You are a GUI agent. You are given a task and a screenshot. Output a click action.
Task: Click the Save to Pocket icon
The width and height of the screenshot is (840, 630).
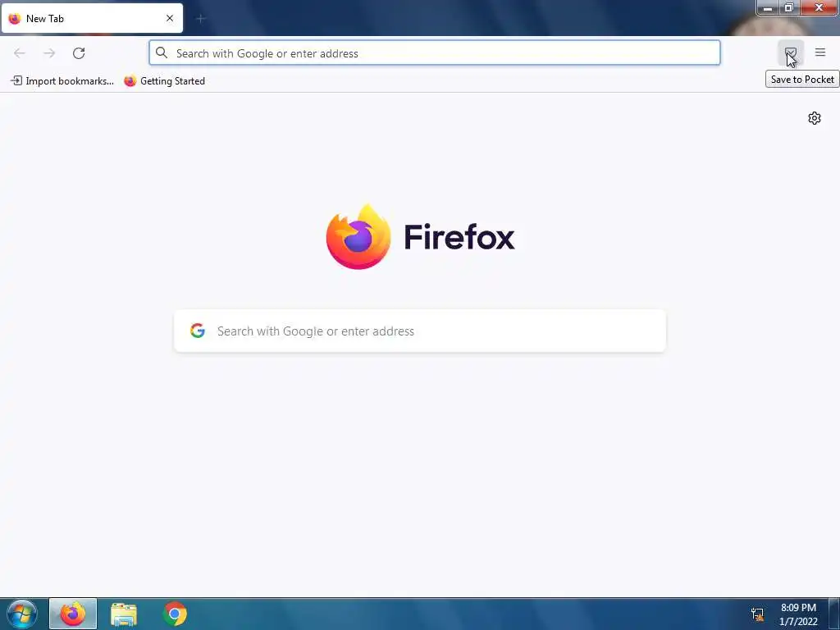tap(791, 52)
